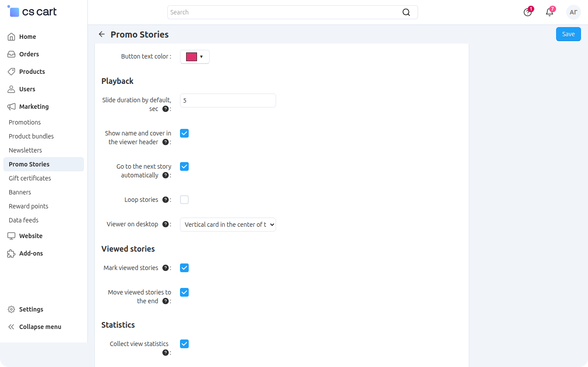588x367 pixels.
Task: Click the Website monitor icon
Action: coord(12,236)
